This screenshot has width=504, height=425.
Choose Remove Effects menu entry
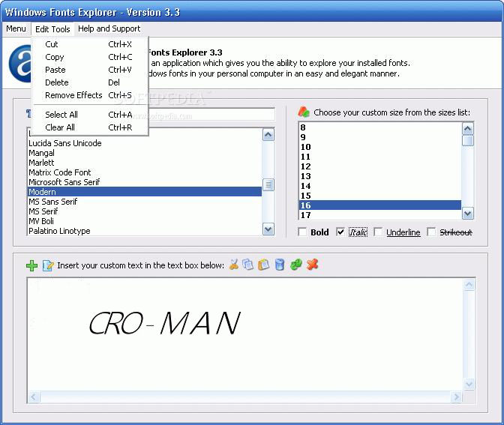[90, 95]
